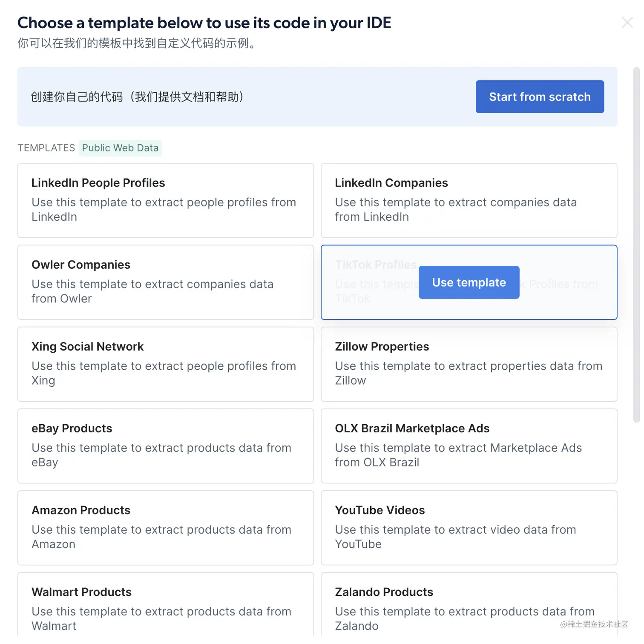
Task: Pick the Amazon Products template card
Action: click(x=165, y=527)
